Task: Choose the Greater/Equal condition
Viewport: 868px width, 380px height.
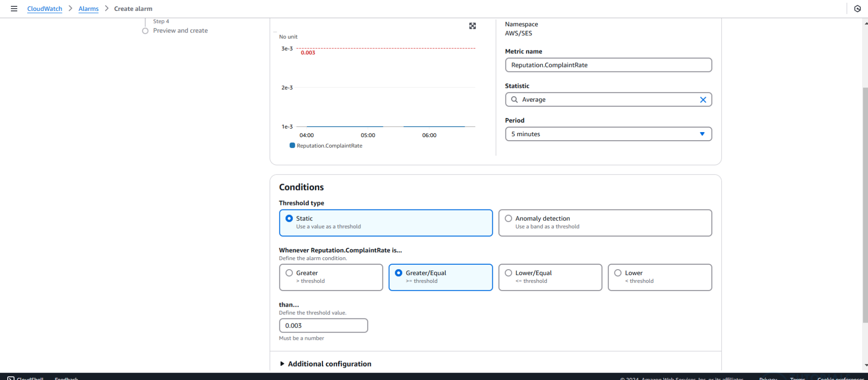Action: [x=441, y=277]
